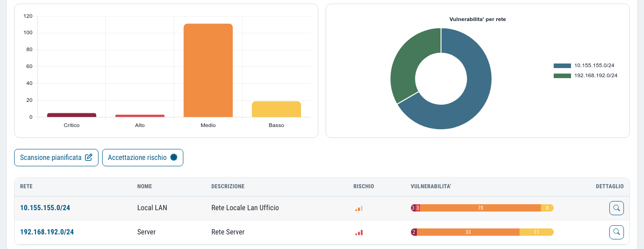The height and width of the screenshot is (249, 644).
Task: Select the Server name cell
Action: pos(146,232)
